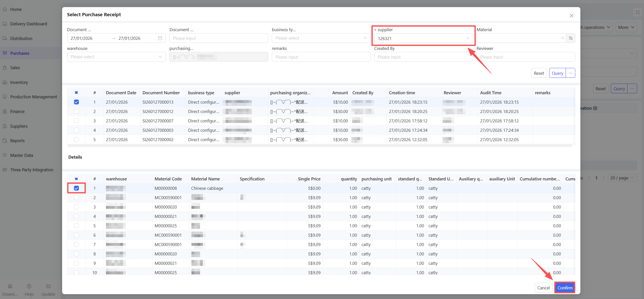Uncheck receipt row SI260127000013 checkbox
This screenshot has height=299, width=644.
tap(76, 102)
